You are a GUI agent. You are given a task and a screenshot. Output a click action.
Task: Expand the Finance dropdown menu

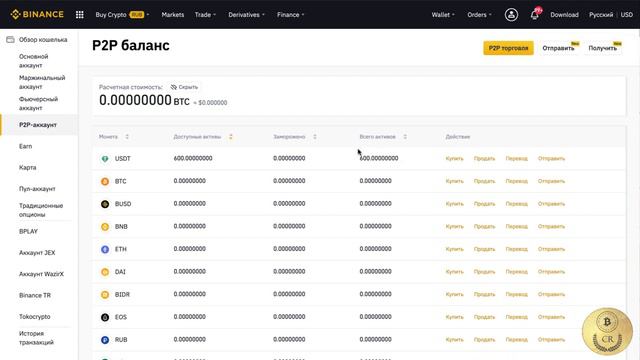(291, 15)
